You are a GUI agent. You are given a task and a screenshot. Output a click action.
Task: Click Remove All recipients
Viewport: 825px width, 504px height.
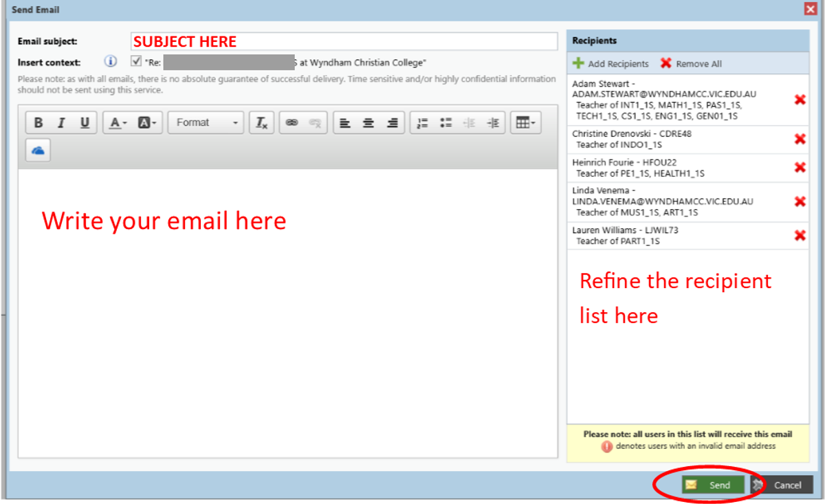(x=691, y=63)
